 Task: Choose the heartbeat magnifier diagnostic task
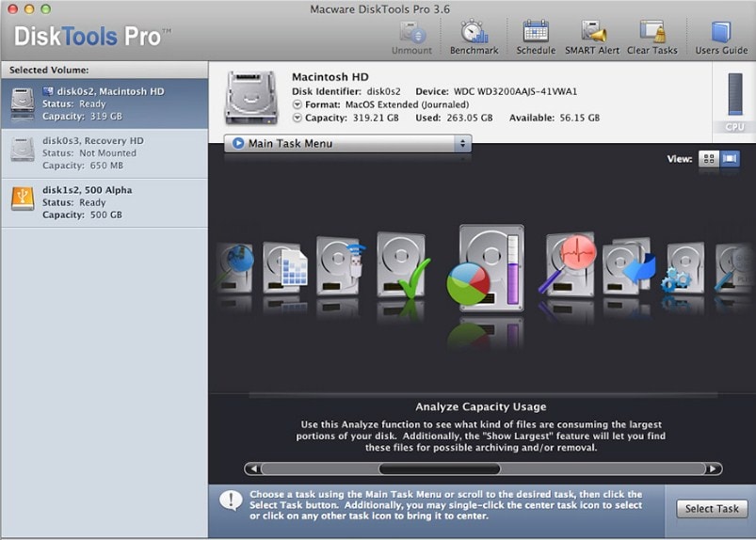tap(568, 264)
